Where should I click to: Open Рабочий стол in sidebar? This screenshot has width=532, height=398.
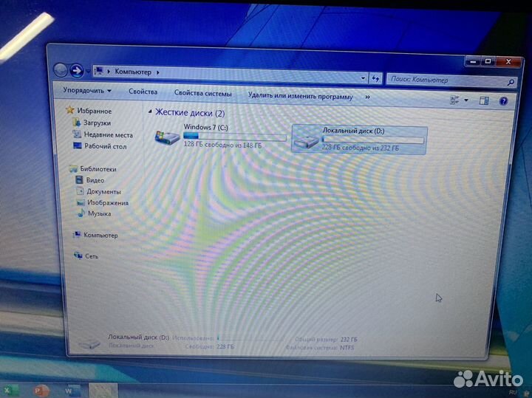105,146
